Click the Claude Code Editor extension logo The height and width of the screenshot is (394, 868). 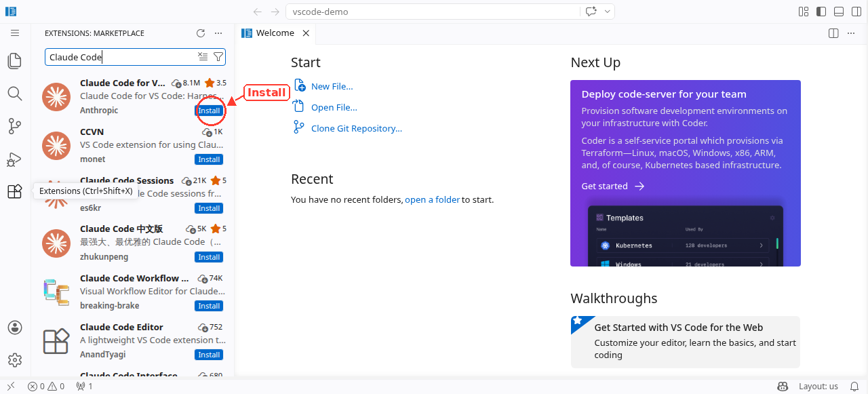pyautogui.click(x=56, y=340)
